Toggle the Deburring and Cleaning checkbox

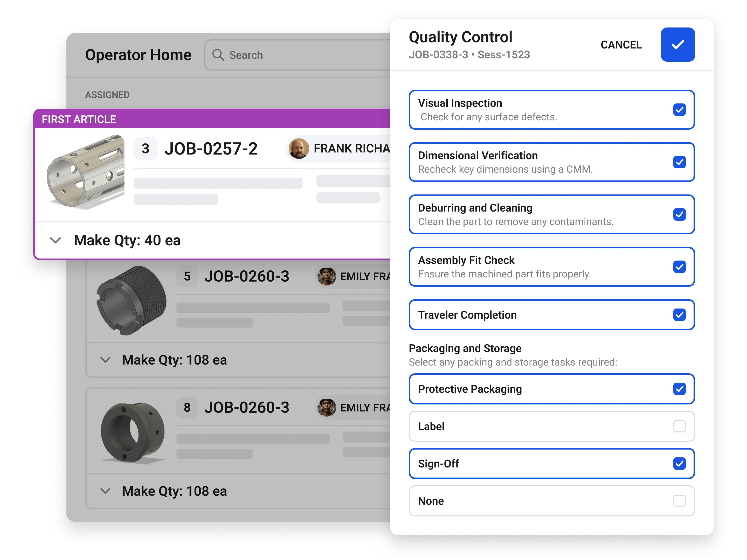click(x=679, y=214)
